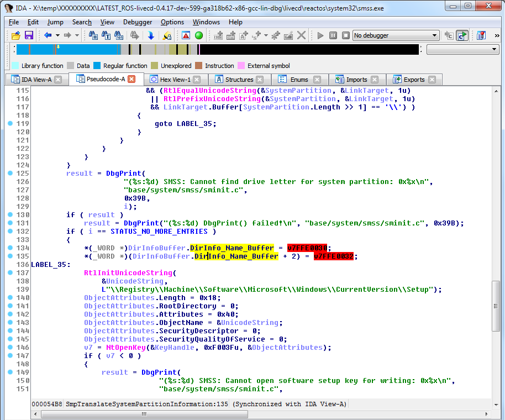The image size is (505, 420).
Task: Open the forward-history dropdown arrow
Action: 77,35
